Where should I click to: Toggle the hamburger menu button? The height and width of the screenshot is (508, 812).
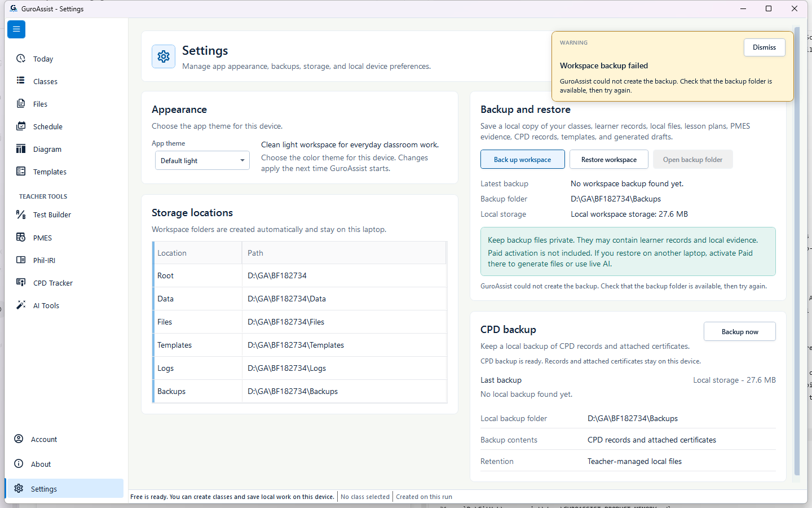(x=16, y=29)
